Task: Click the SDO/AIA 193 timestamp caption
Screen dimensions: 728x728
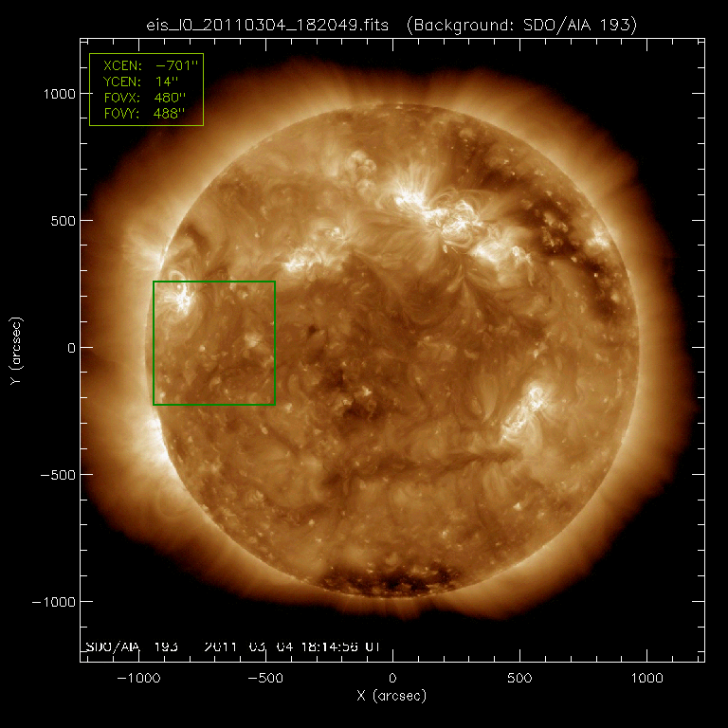Action: [x=232, y=646]
